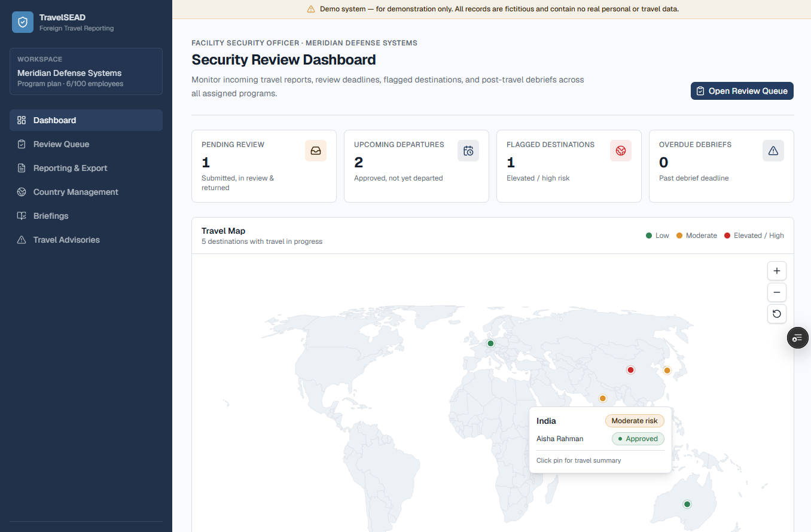The image size is (811, 532).
Task: Open the Dashboard sidebar item
Action: (86, 120)
